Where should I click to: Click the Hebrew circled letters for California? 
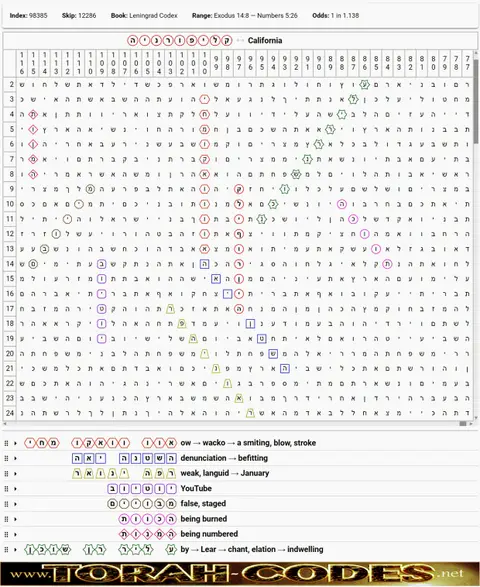pos(180,40)
